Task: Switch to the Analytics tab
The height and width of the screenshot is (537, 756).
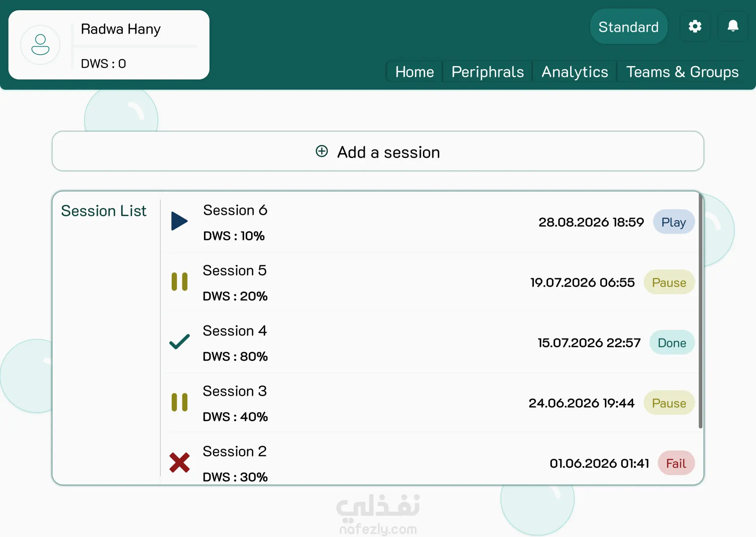Action: (575, 72)
